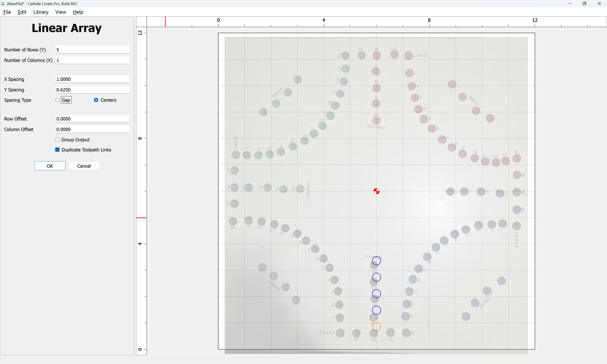
Task: Minimize the Carbide Create window
Action: (570, 3)
